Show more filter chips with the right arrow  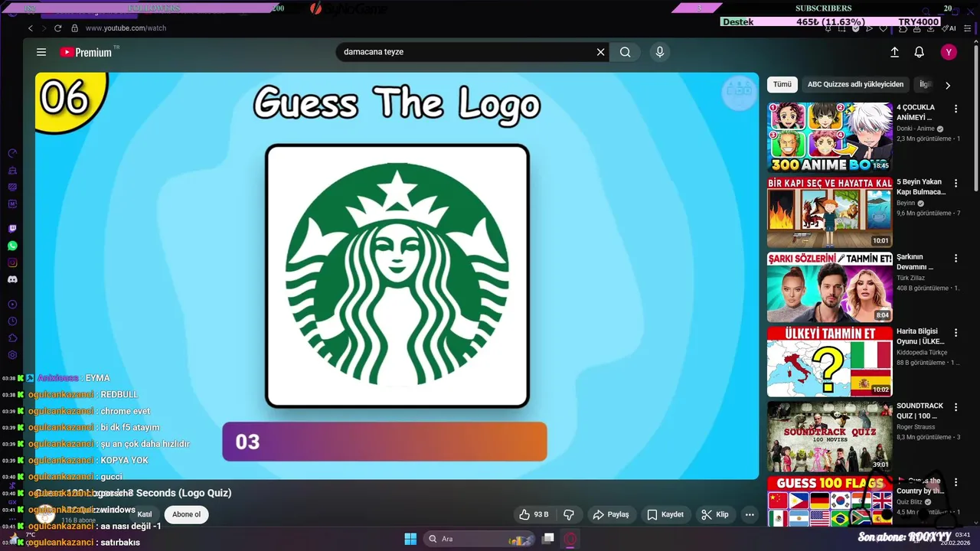948,85
